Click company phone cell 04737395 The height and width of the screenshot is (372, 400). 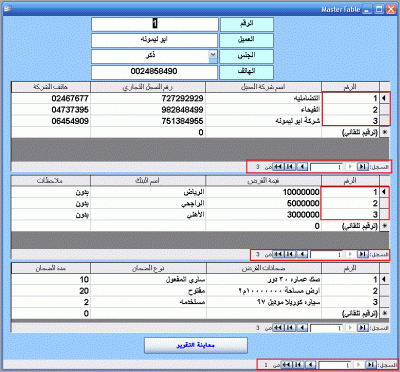click(51, 110)
